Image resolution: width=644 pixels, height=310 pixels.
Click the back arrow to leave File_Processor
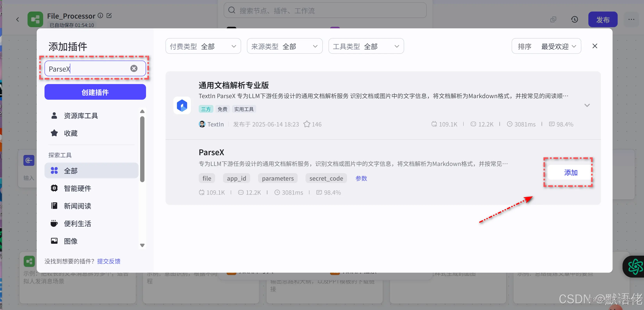[18, 19]
